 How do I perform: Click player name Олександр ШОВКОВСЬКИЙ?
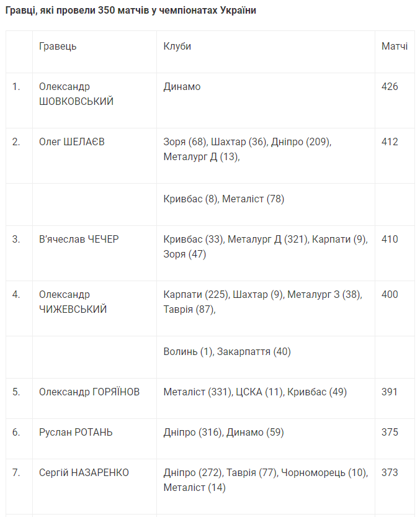pyautogui.click(x=76, y=94)
